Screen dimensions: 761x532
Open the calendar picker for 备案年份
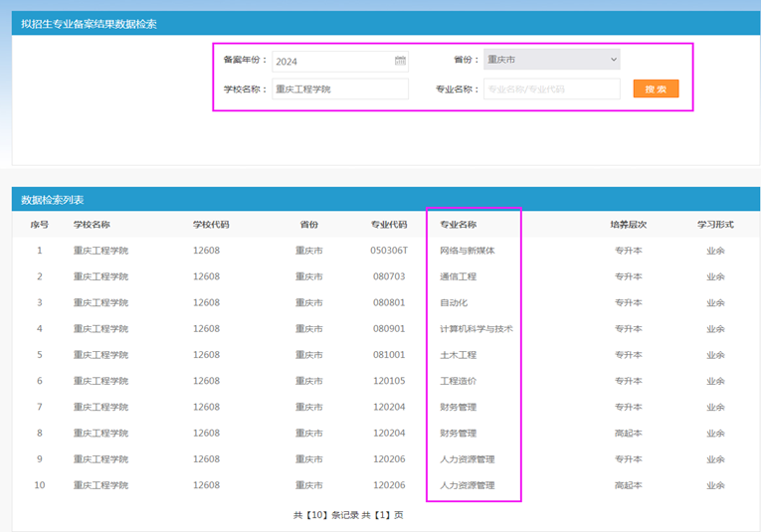click(x=400, y=61)
